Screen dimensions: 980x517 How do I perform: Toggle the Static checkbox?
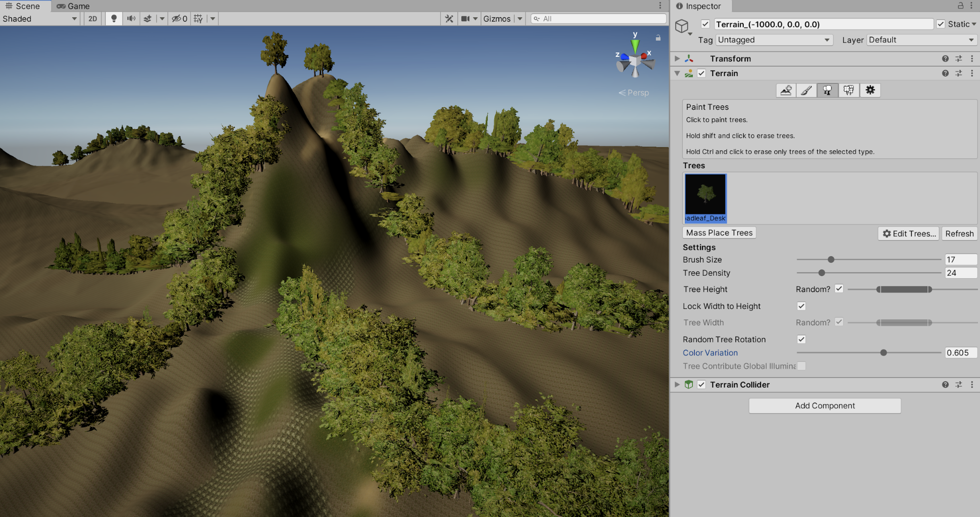tap(941, 24)
